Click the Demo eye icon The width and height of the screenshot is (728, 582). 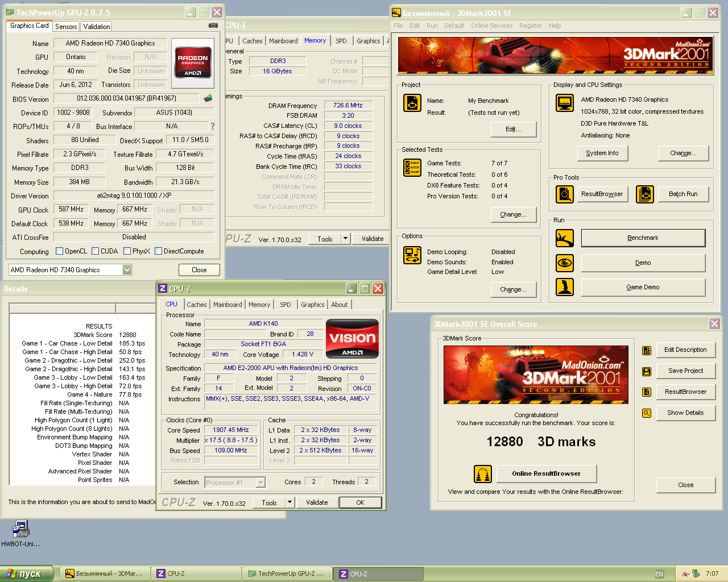tap(565, 263)
